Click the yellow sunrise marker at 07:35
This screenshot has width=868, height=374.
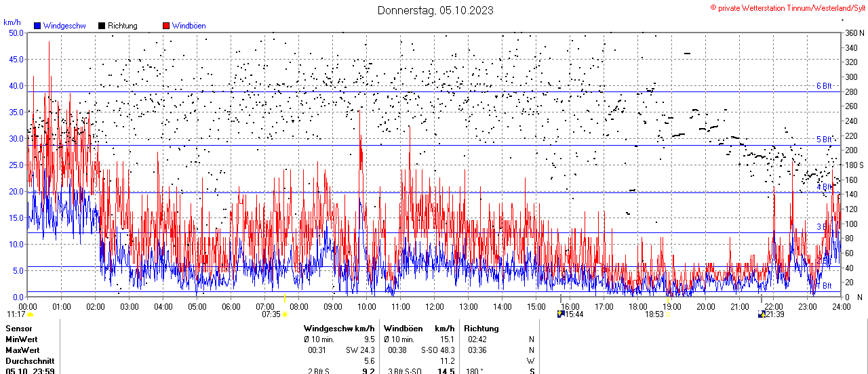pos(285,314)
